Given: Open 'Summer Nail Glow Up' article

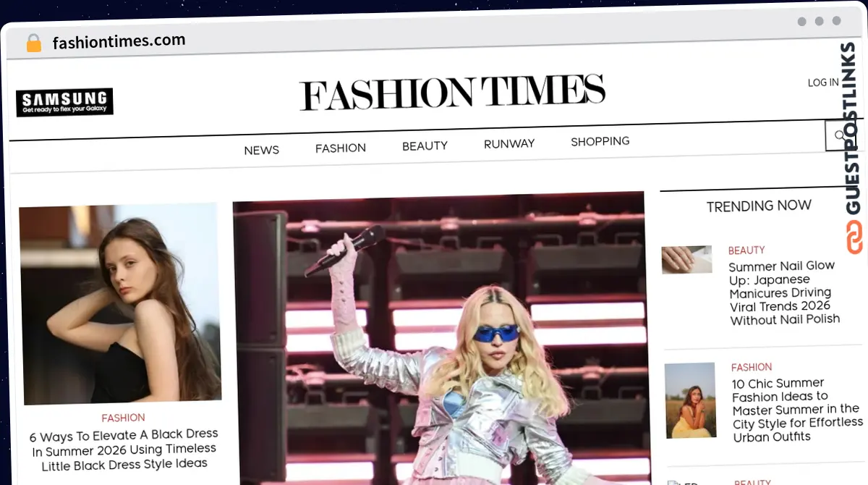Looking at the screenshot, I should tap(785, 292).
